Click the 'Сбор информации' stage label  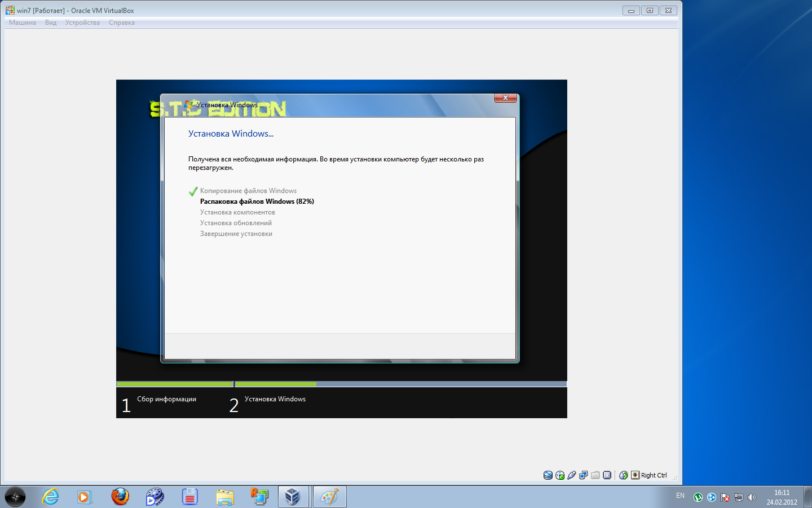point(166,399)
